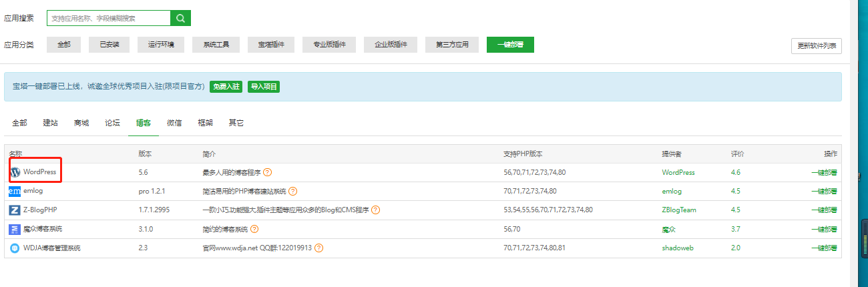Click the green 导入项目 button
This screenshot has height=287, width=868.
click(x=264, y=87)
